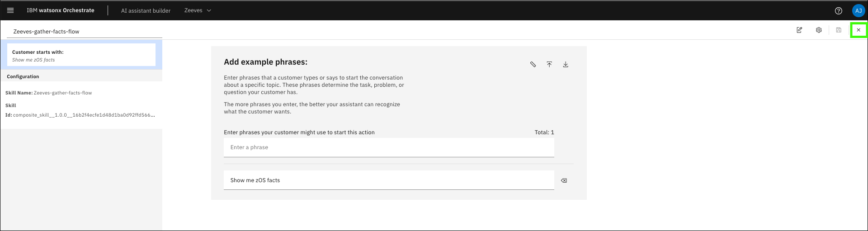Click the help question mark icon

(x=838, y=11)
